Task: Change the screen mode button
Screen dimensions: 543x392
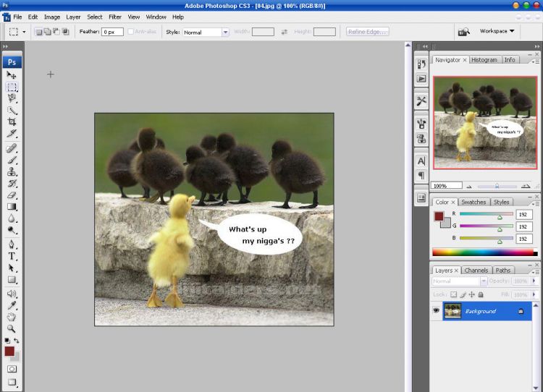Action: click(12, 382)
